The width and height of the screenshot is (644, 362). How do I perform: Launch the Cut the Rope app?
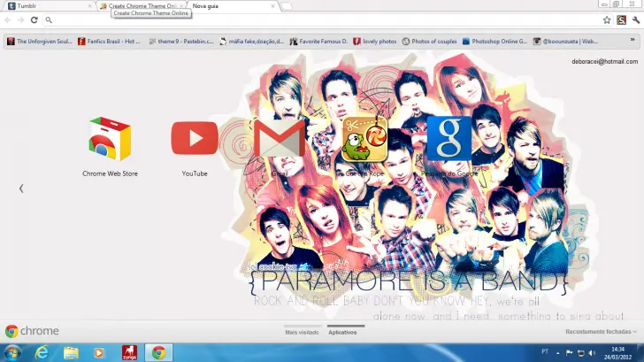(x=364, y=139)
